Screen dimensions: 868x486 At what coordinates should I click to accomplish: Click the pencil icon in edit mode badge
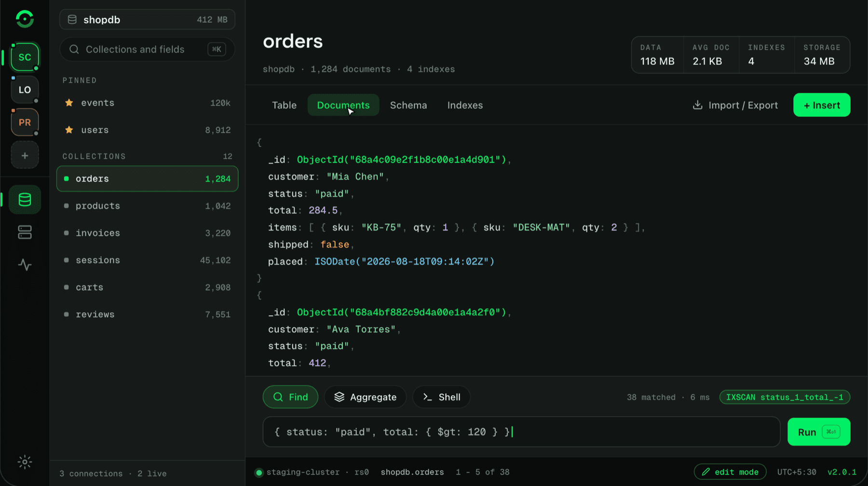pos(705,472)
